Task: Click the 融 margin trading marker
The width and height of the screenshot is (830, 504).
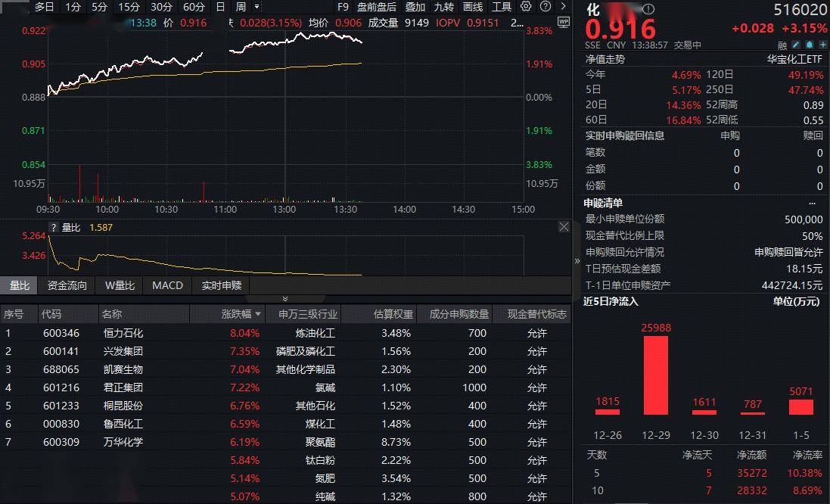Action: coord(782,45)
